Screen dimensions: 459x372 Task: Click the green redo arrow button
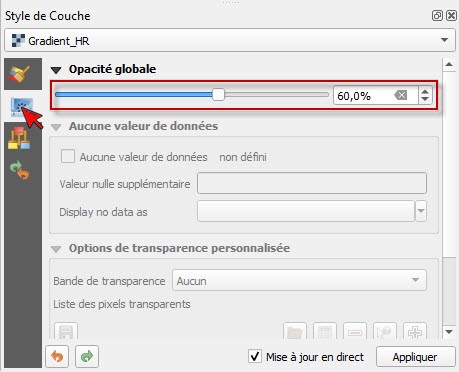87,356
